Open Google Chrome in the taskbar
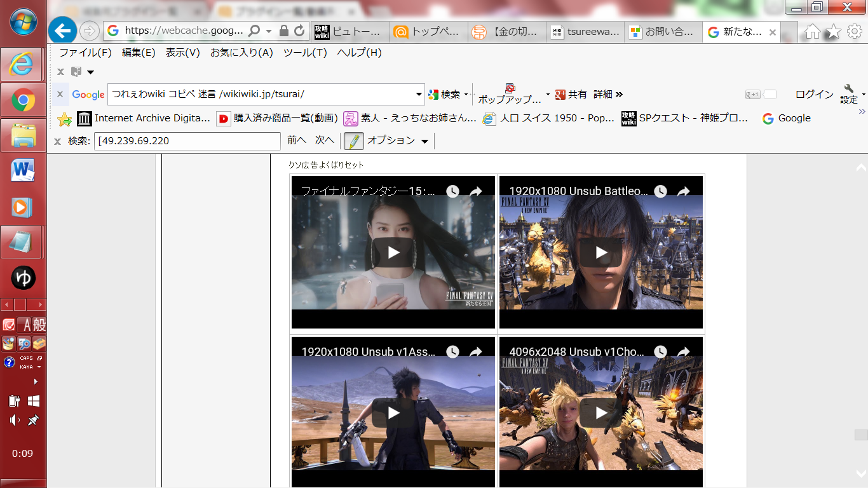Image resolution: width=868 pixels, height=488 pixels. coord(23,100)
